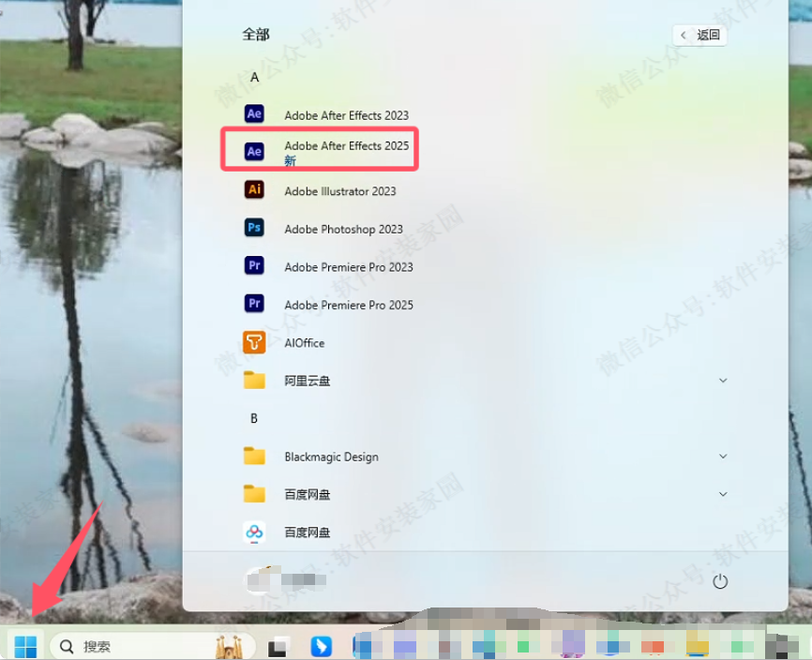Viewport: 812px width, 660px height.
Task: Select the letter A section header
Action: coord(254,77)
